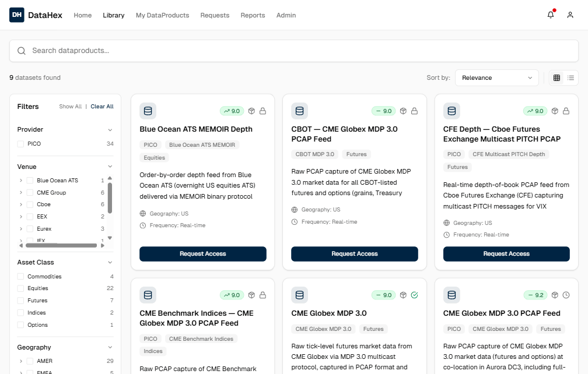588x374 pixels.
Task: Check the Blue Ocean ATS venue filter
Action: pyautogui.click(x=30, y=181)
